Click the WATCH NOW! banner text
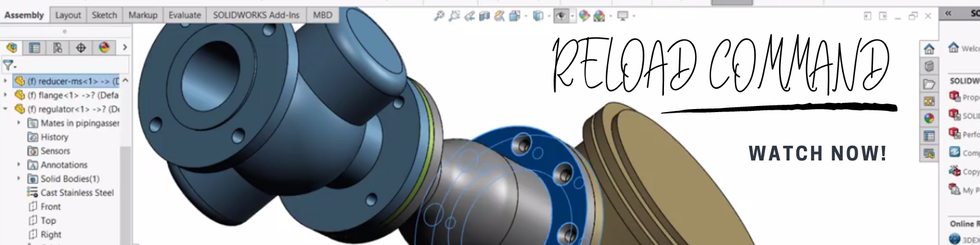980x245 pixels. click(x=818, y=153)
